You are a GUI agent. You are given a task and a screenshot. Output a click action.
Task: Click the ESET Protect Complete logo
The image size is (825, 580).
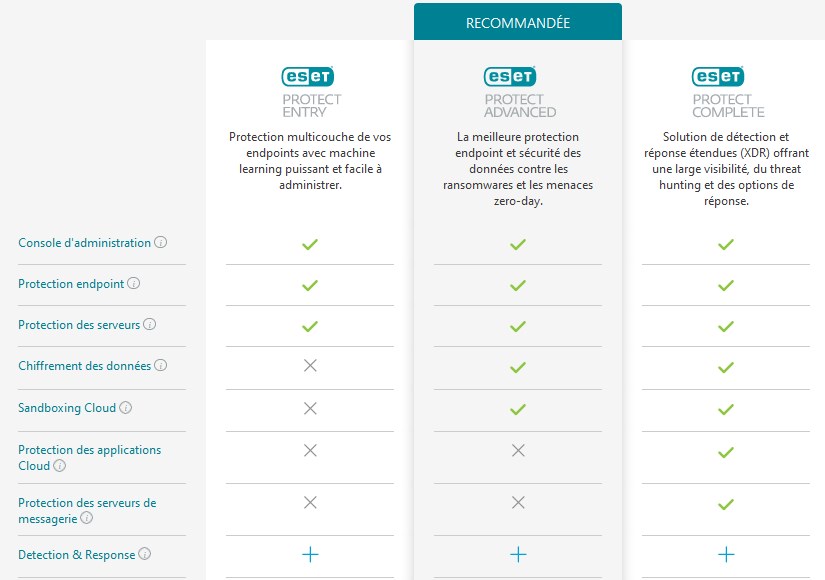coord(725,88)
